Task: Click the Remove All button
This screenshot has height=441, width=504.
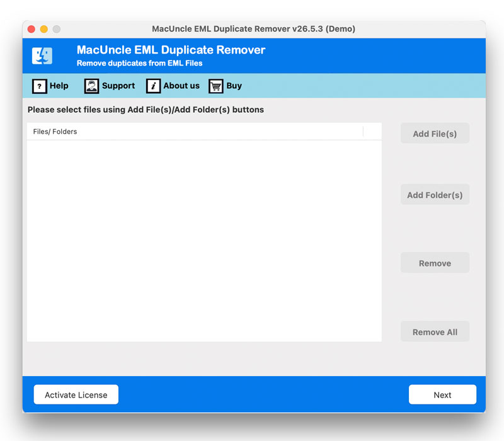Action: pyautogui.click(x=435, y=332)
